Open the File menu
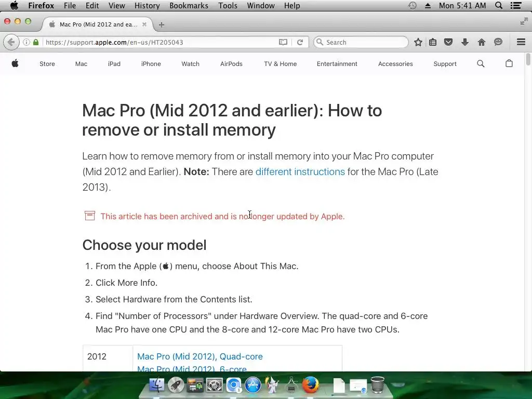 click(70, 5)
